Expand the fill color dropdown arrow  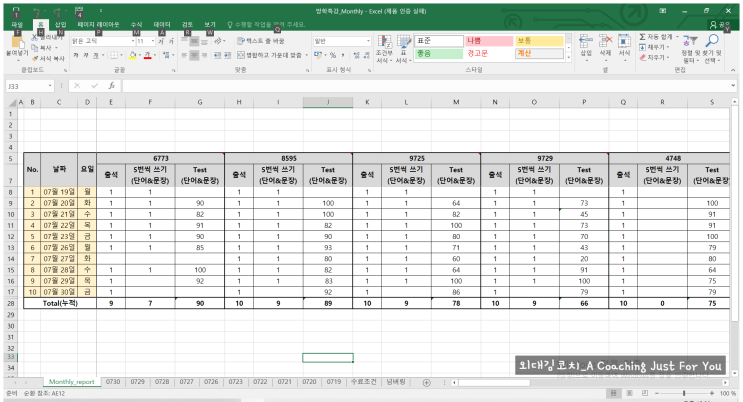click(140, 55)
